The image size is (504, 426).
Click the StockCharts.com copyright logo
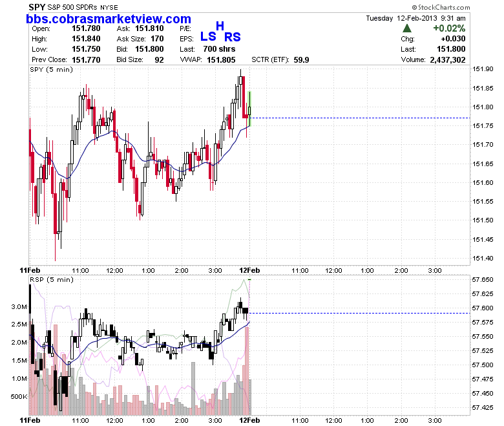[x=441, y=7]
